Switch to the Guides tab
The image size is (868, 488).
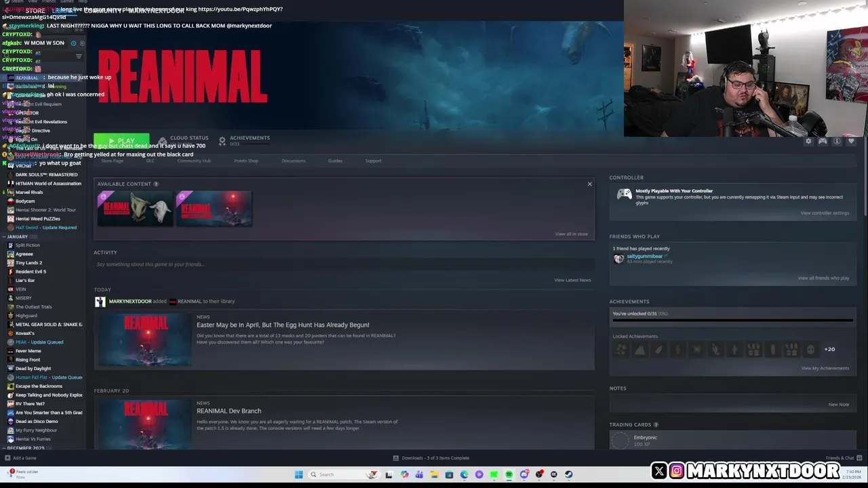click(x=335, y=161)
